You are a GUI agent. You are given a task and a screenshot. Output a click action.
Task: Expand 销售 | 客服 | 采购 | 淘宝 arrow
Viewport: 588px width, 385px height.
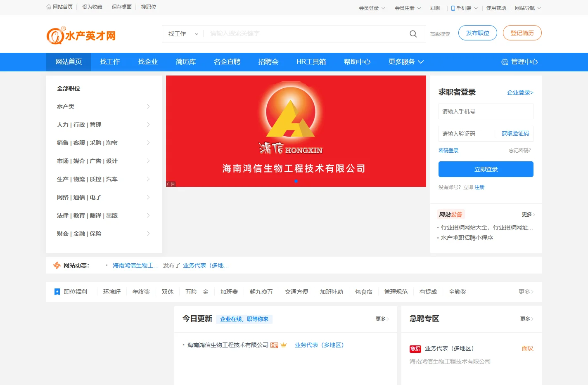click(148, 143)
